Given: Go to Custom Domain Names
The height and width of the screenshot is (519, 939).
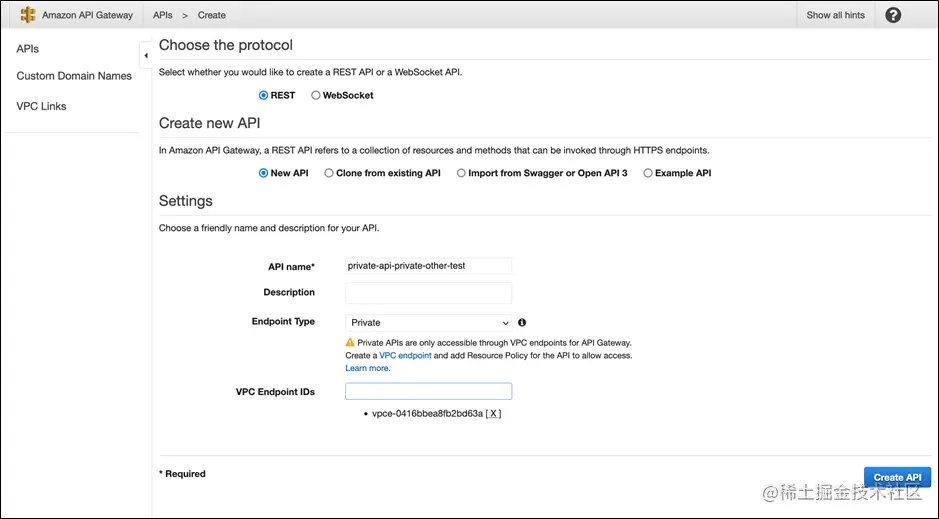Looking at the screenshot, I should (x=74, y=76).
